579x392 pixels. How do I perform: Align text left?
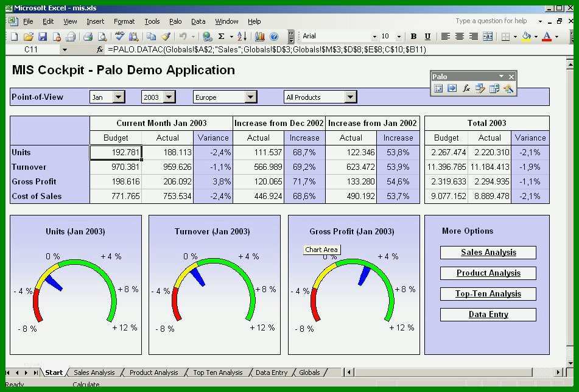pyautogui.click(x=446, y=36)
